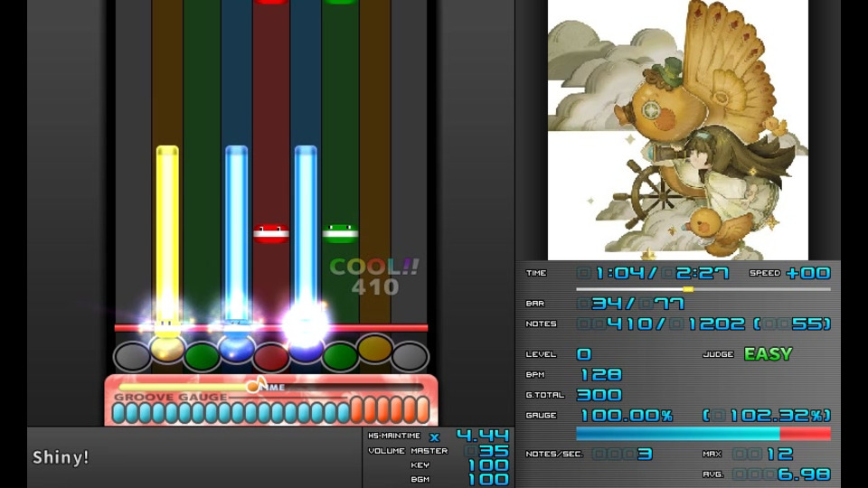Click the GROOVE GAUGE label
The image size is (868, 488).
(x=171, y=397)
